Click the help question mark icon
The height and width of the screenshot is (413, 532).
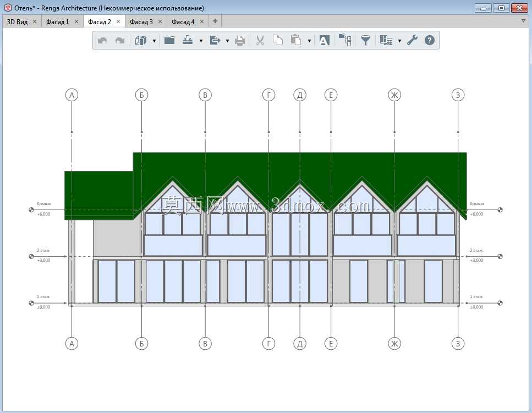pyautogui.click(x=430, y=40)
